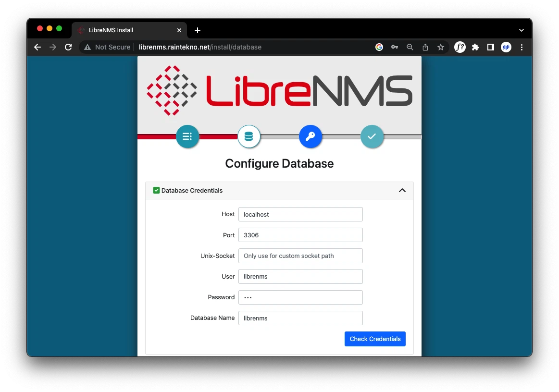Viewport: 559px width, 392px height.
Task: Switch to the LibreNMS Install tab
Action: click(125, 30)
